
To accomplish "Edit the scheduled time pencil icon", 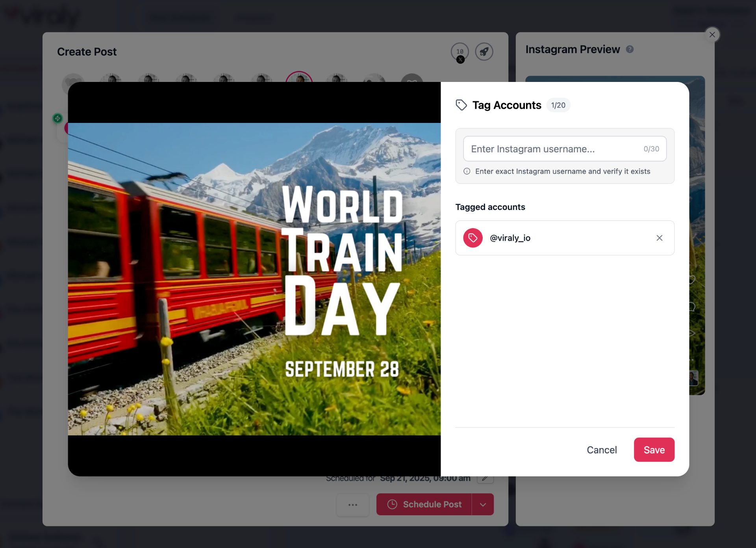I will click(485, 479).
